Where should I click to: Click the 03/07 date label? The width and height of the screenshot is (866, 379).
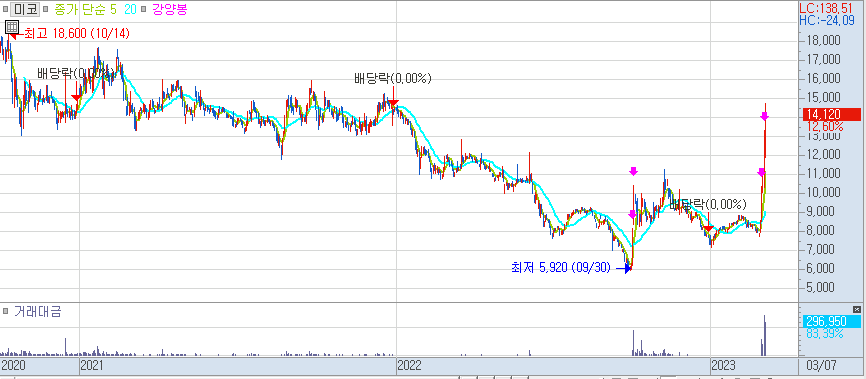tap(822, 366)
